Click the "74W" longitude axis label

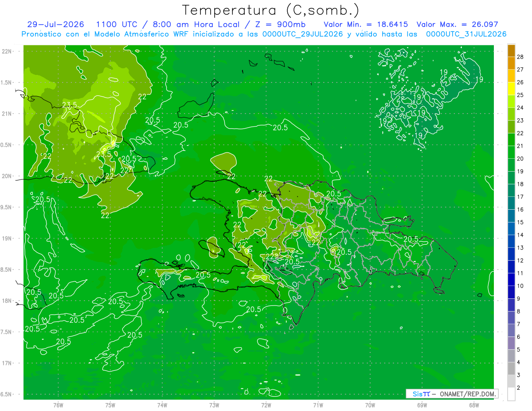click(x=162, y=406)
